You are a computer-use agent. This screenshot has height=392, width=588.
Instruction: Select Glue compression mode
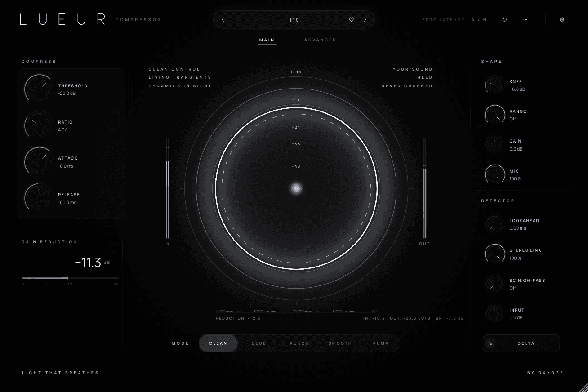tap(259, 343)
